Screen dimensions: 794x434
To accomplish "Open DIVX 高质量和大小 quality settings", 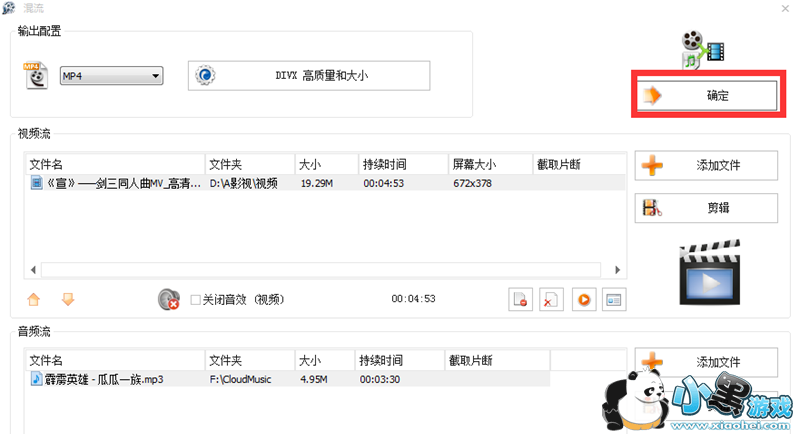I will click(x=309, y=76).
